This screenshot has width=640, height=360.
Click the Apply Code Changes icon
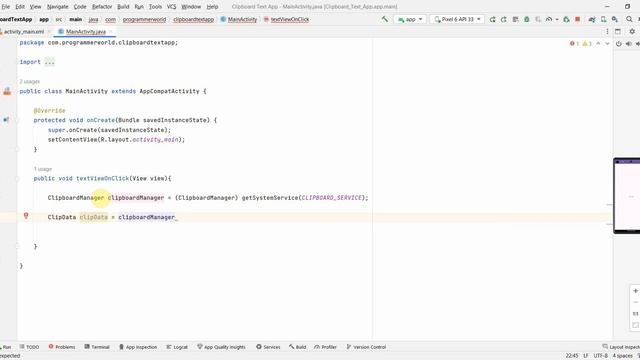516,19
